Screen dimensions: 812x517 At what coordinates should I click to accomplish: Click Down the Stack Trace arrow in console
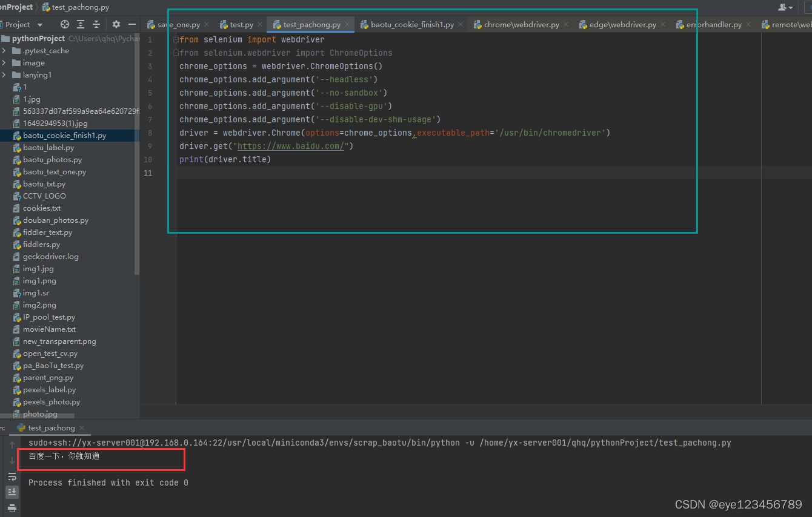click(12, 459)
